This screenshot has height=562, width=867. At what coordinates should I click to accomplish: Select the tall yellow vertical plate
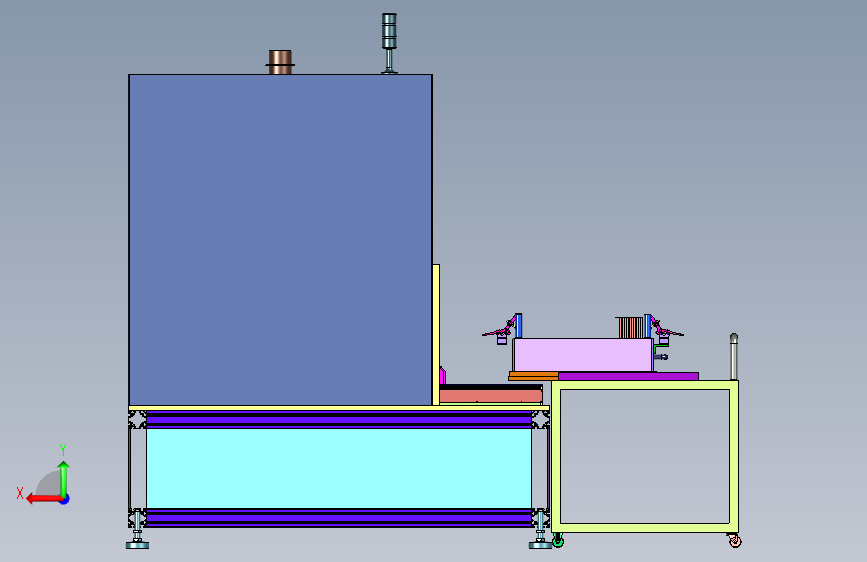(x=436, y=335)
